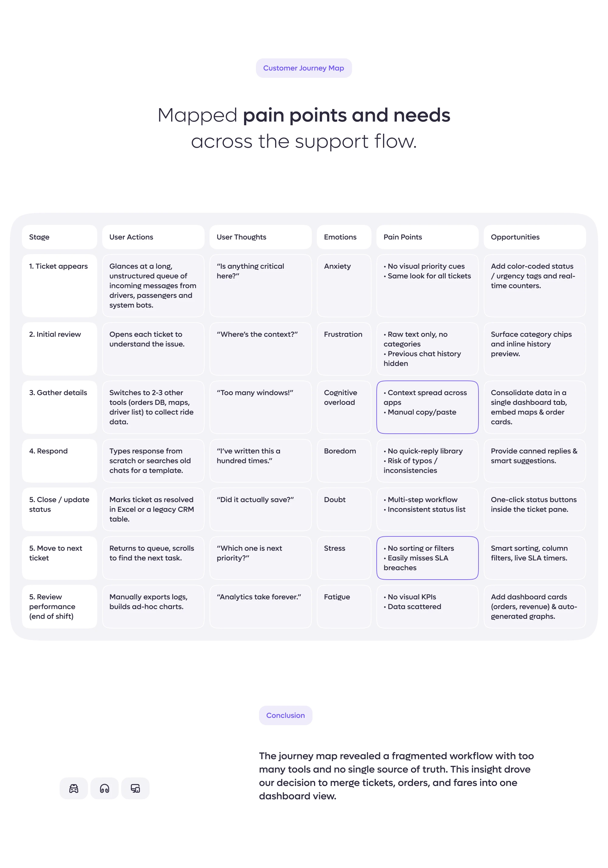Click the "Cognitive overload" emotion cell

(x=344, y=407)
